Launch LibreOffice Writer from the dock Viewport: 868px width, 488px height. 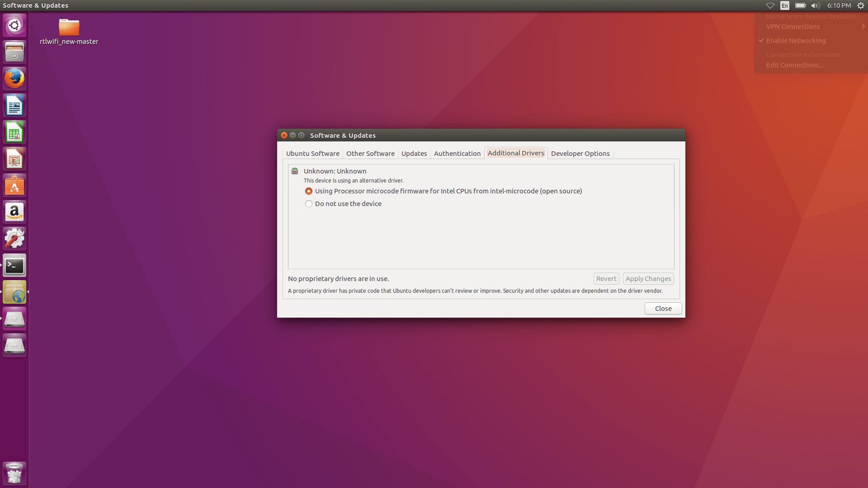pyautogui.click(x=14, y=105)
